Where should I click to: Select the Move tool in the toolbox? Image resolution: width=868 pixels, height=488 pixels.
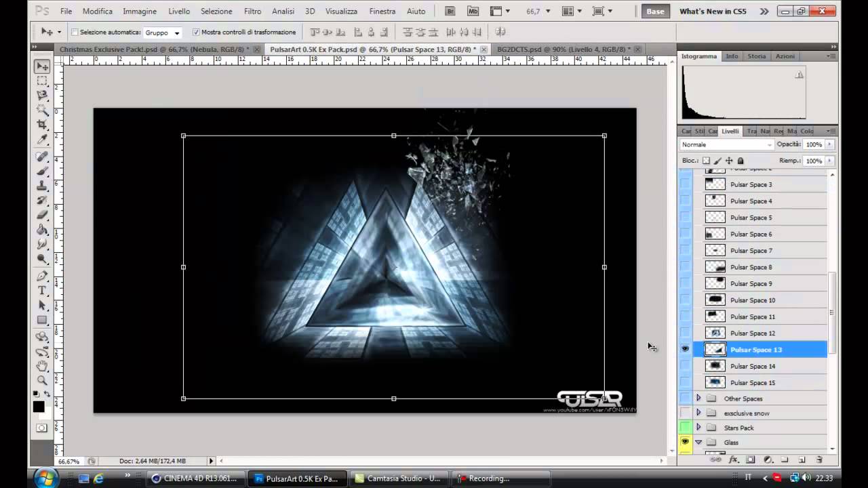click(42, 66)
